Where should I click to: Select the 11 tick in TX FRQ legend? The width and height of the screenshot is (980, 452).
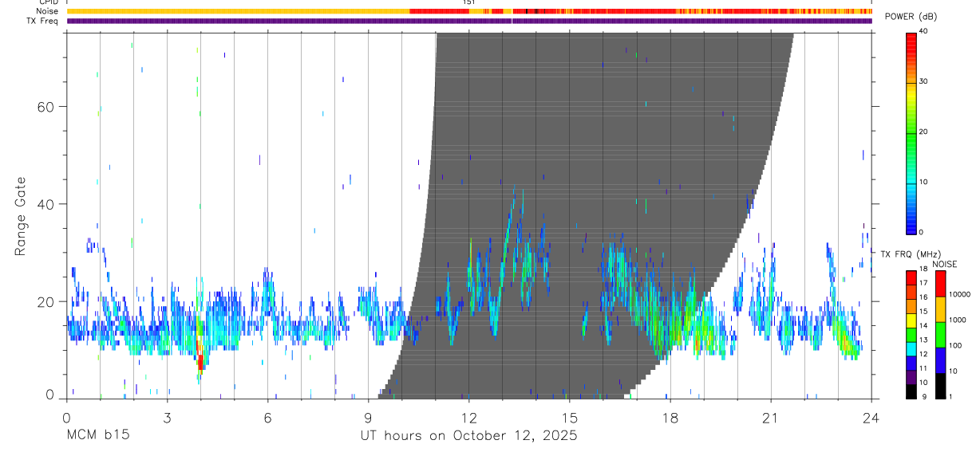[923, 368]
